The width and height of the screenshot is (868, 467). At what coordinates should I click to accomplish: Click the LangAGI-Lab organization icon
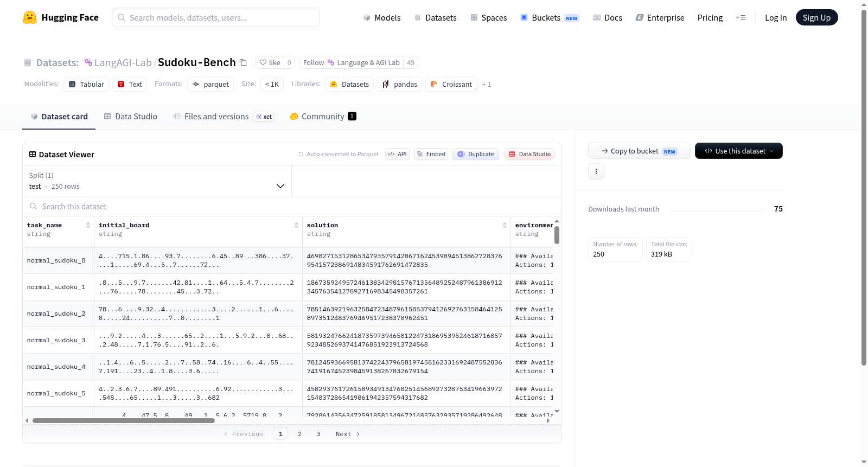pyautogui.click(x=88, y=63)
